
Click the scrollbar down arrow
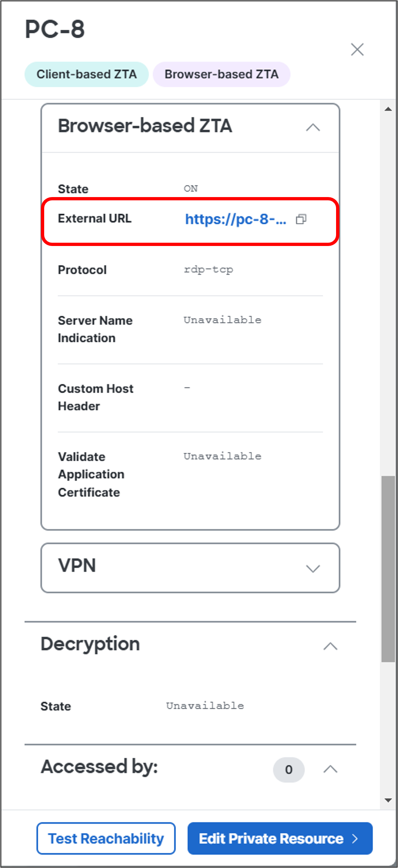pos(388,800)
